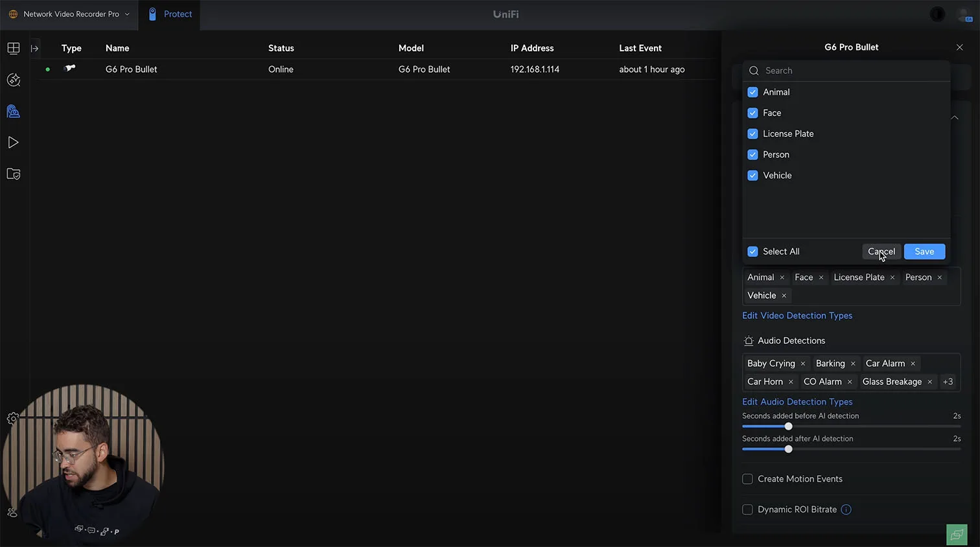Remove the Baby Crying audio tag
Image resolution: width=980 pixels, height=547 pixels.
click(803, 364)
